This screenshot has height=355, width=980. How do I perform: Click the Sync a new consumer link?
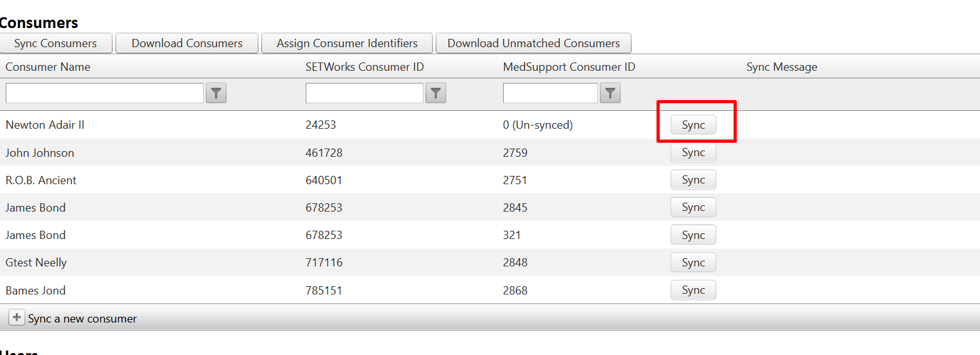[82, 319]
